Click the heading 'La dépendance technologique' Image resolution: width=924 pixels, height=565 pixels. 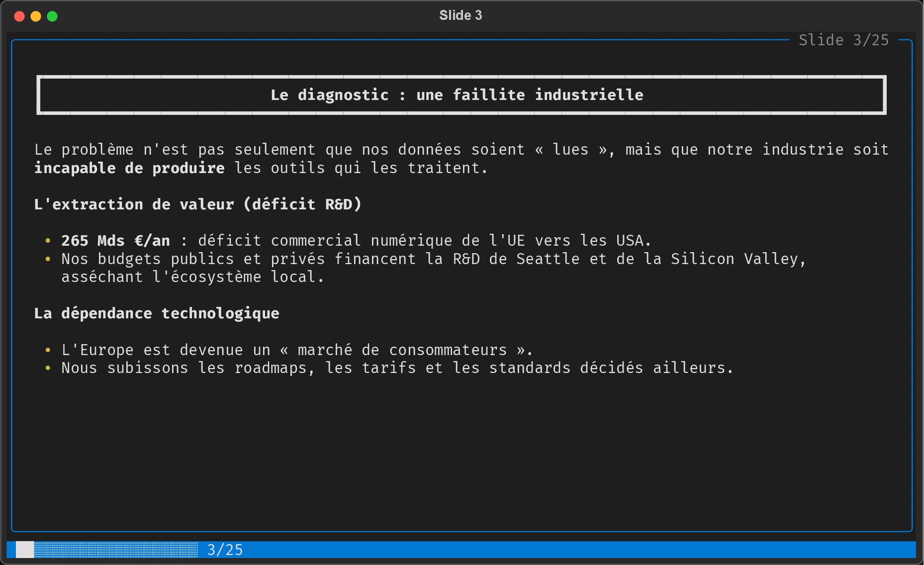pyautogui.click(x=157, y=313)
